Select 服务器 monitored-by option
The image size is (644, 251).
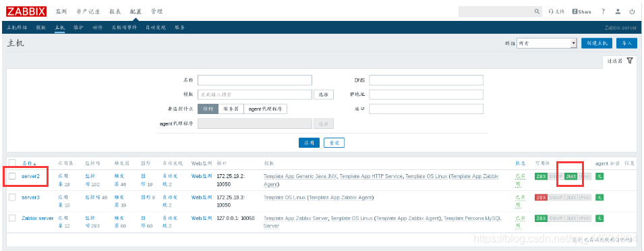click(x=231, y=109)
